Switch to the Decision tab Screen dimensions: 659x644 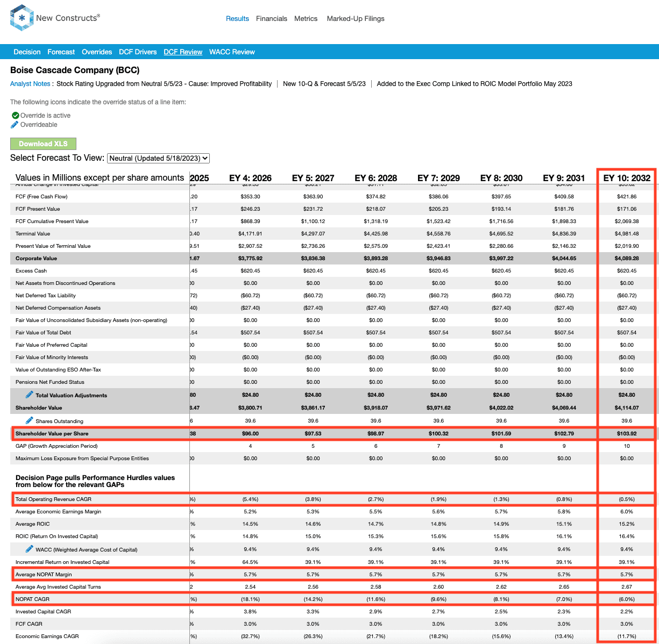[x=27, y=52]
